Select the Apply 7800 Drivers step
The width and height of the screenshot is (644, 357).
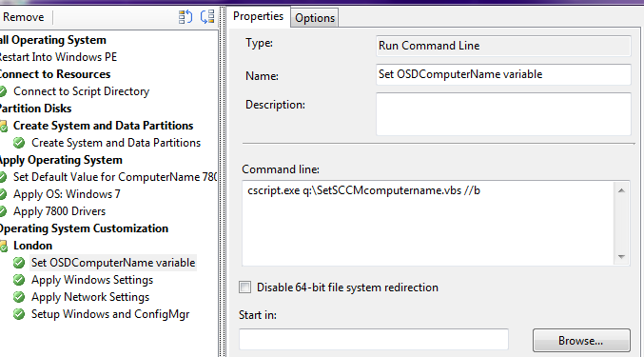click(x=60, y=211)
